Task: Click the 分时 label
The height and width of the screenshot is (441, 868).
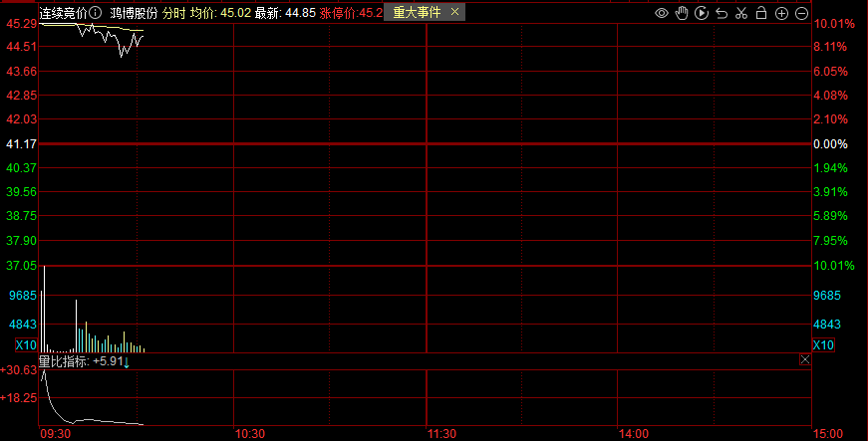Action: [173, 13]
